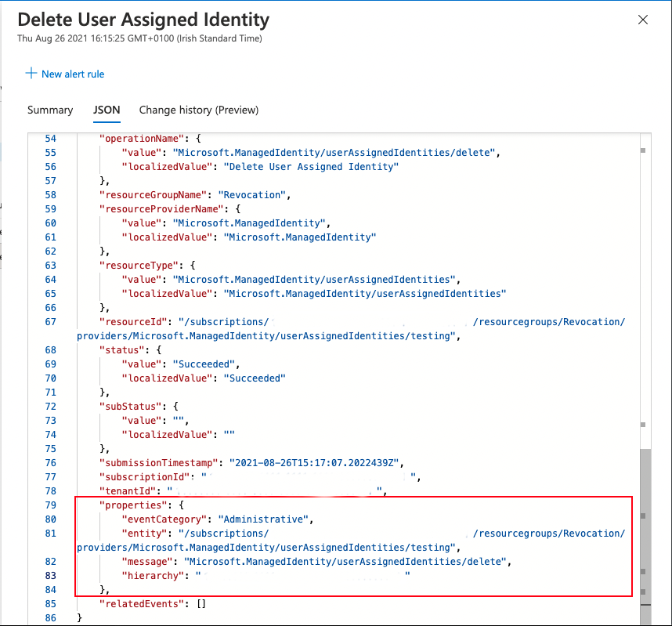Click the "Succeeded" value on line 69
This screenshot has width=672, height=626.
204,364
